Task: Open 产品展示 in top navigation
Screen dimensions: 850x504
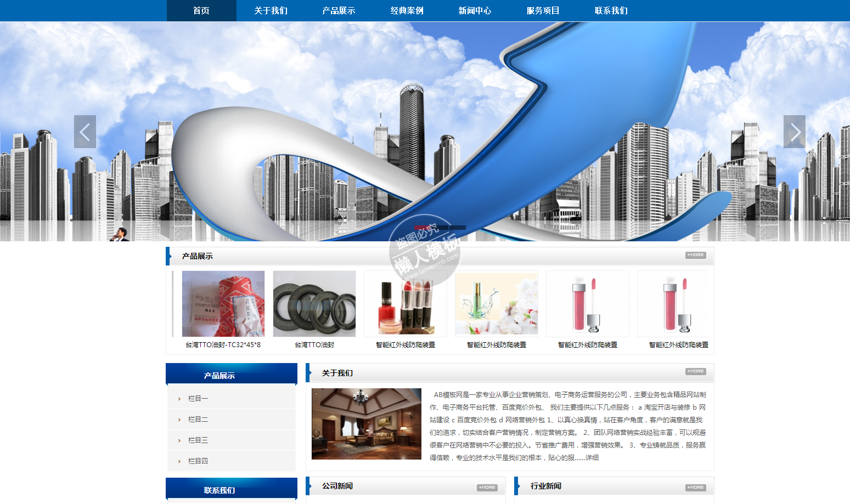Action: 339,11
